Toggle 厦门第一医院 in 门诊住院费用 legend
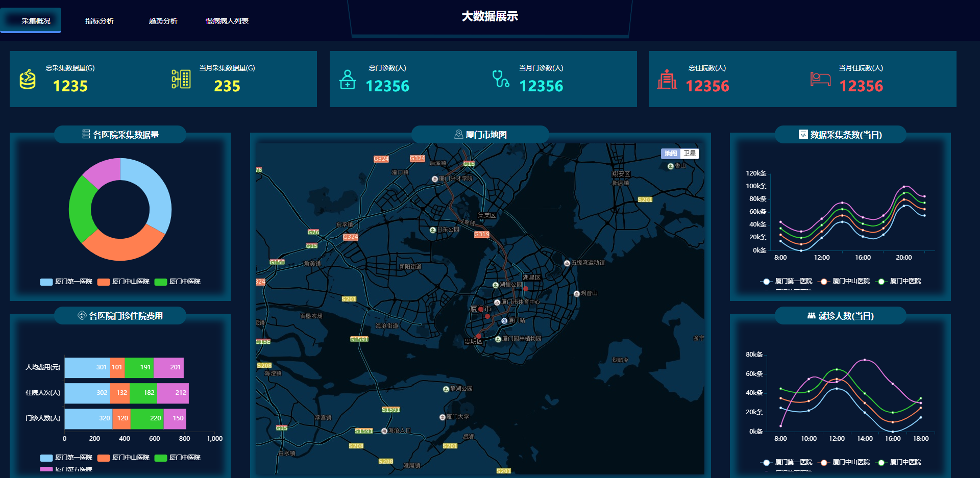The height and width of the screenshot is (478, 980). [x=66, y=458]
